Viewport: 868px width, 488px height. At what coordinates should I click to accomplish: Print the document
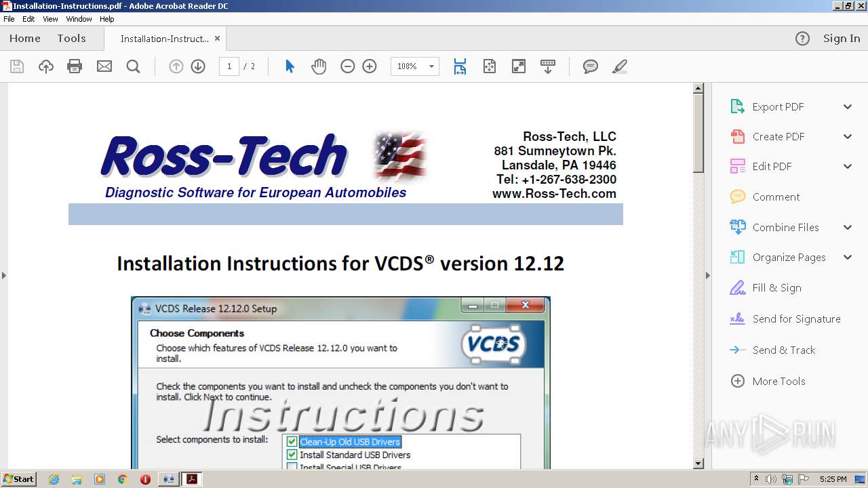tap(75, 66)
